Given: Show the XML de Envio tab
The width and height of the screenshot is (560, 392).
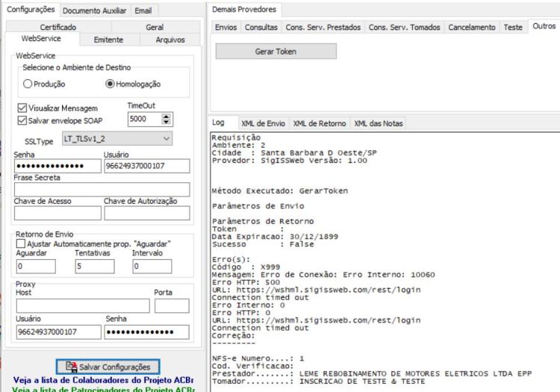Looking at the screenshot, I should 264,123.
